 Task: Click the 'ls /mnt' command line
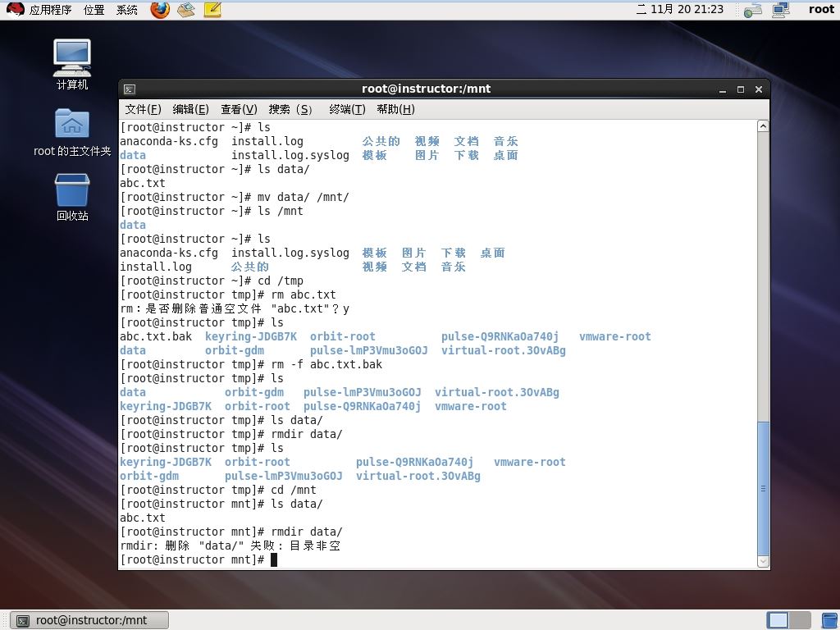pos(212,211)
